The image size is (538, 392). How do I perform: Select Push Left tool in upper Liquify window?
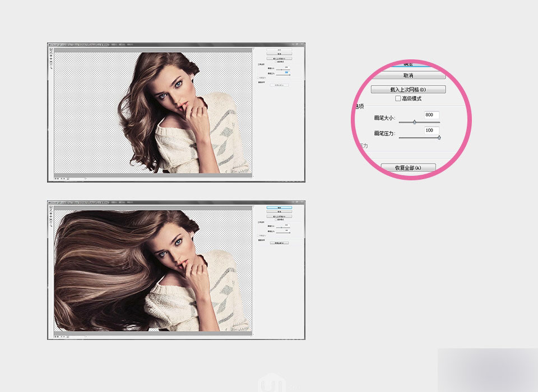[51, 62]
